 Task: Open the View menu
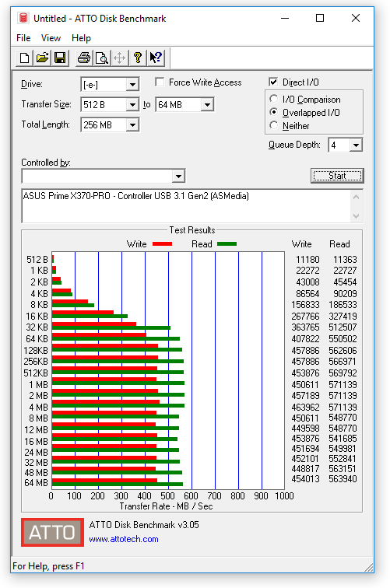51,38
